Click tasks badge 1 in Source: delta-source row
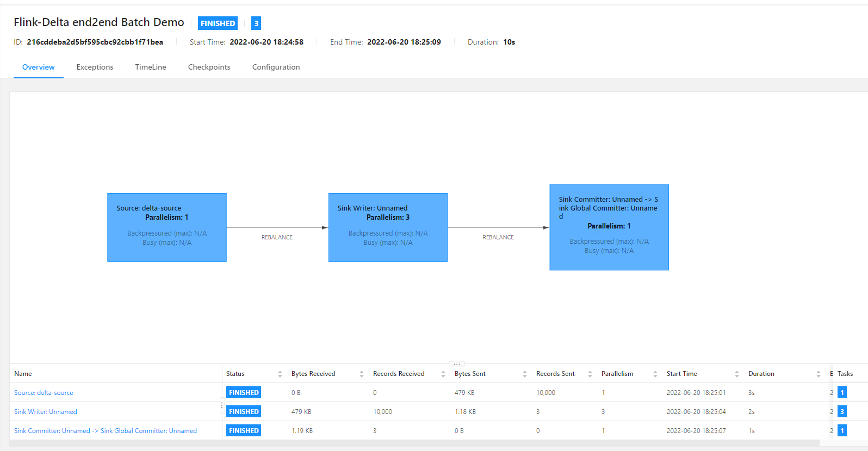This screenshot has width=868, height=451. pyautogui.click(x=842, y=393)
